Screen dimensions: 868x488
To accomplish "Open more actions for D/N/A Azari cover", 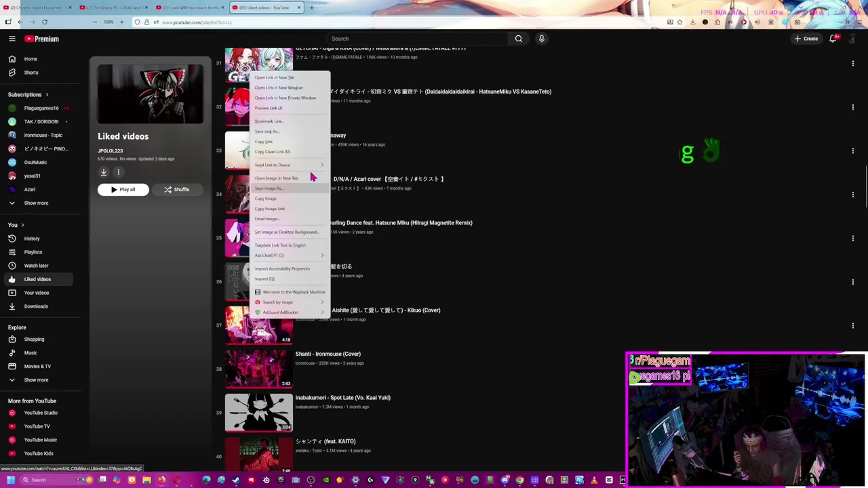I will [x=852, y=195].
